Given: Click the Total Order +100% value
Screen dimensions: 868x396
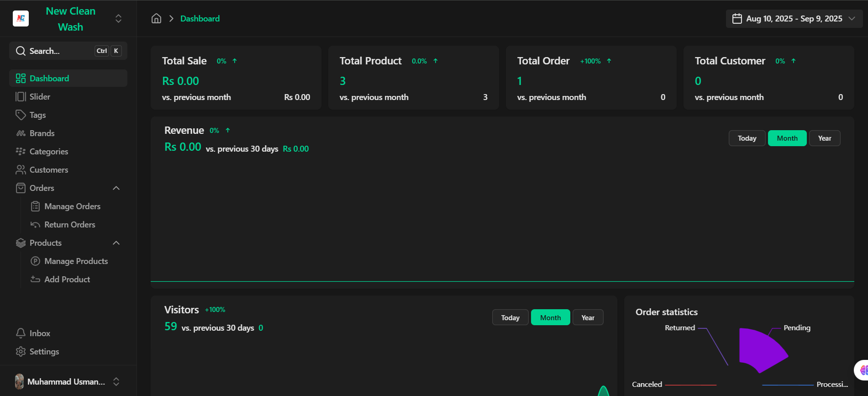Looking at the screenshot, I should click(590, 61).
